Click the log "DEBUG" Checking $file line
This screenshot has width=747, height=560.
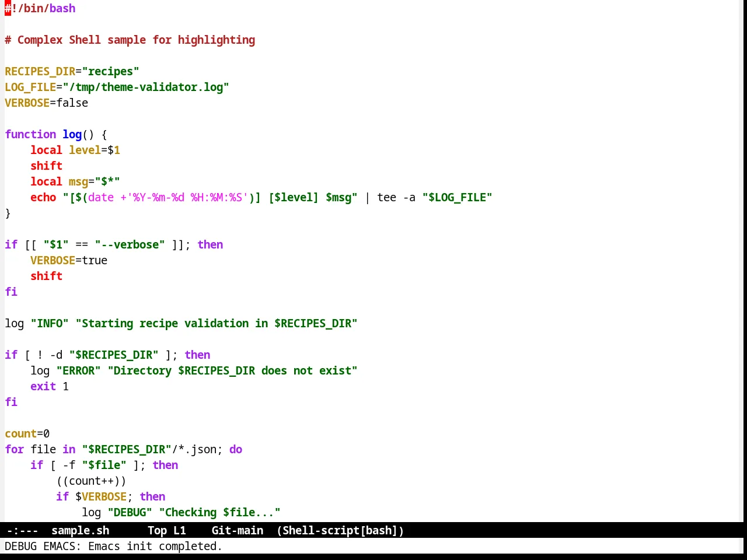click(181, 512)
